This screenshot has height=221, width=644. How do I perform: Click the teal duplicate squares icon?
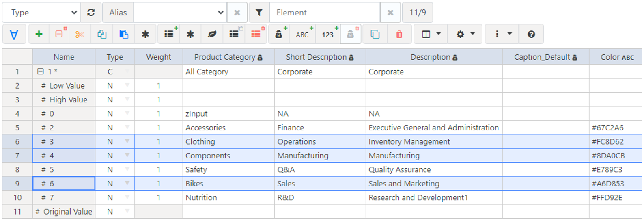375,35
